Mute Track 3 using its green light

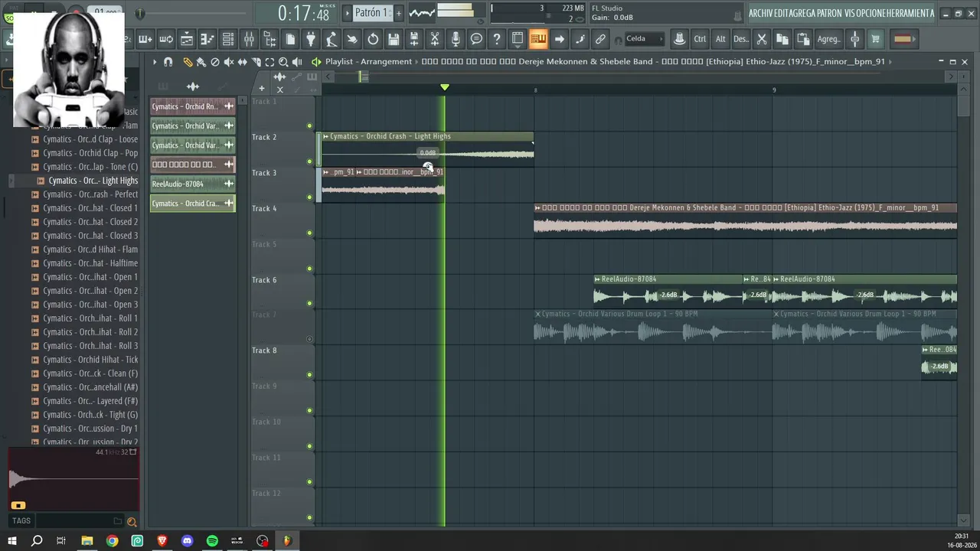pyautogui.click(x=309, y=197)
